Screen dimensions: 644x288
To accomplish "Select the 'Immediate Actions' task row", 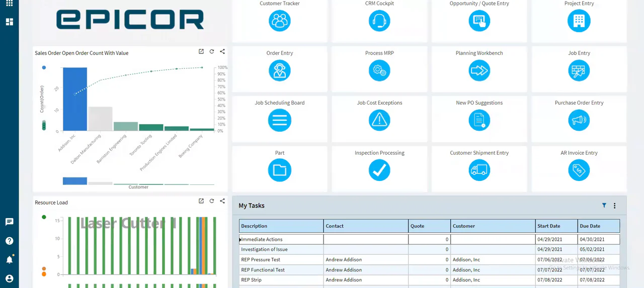I will pyautogui.click(x=429, y=239).
